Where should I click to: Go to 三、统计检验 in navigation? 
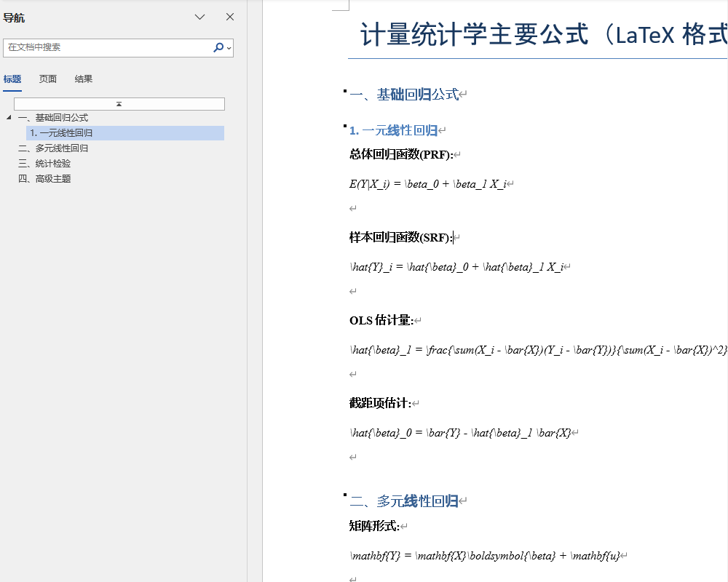point(44,164)
